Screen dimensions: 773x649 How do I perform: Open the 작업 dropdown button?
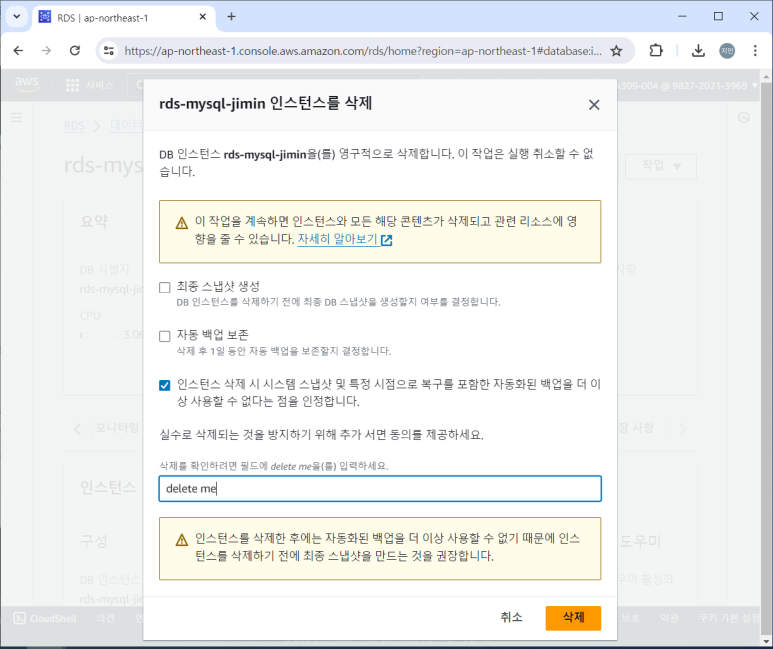click(661, 166)
